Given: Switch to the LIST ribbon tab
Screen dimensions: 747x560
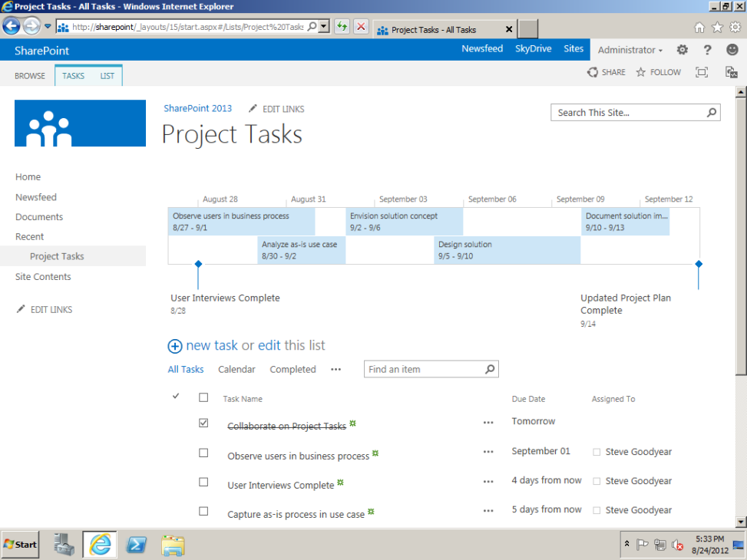Looking at the screenshot, I should 109,75.
